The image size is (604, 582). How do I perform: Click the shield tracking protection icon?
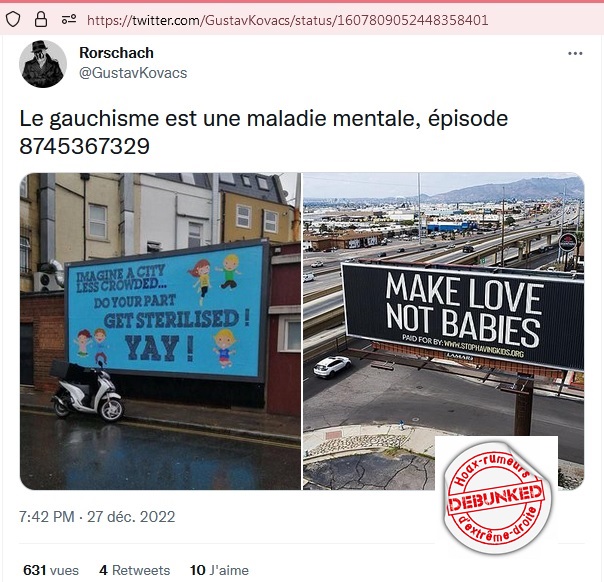(x=13, y=19)
